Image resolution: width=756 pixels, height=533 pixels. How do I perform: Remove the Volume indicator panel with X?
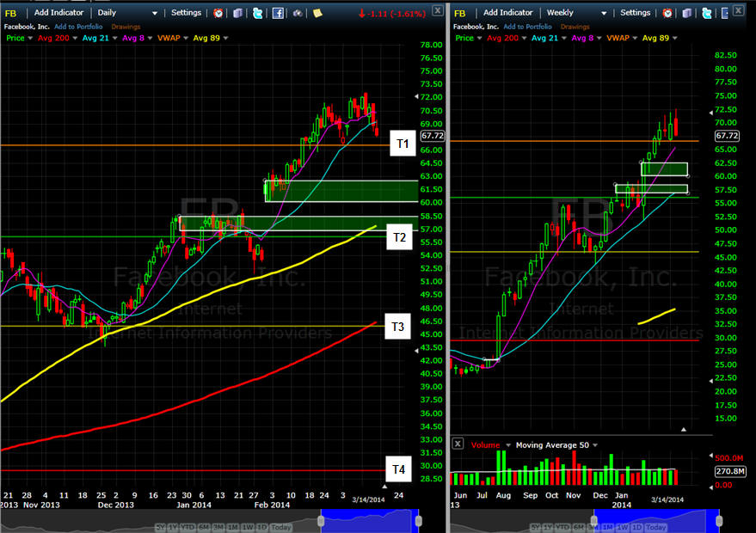click(x=458, y=444)
